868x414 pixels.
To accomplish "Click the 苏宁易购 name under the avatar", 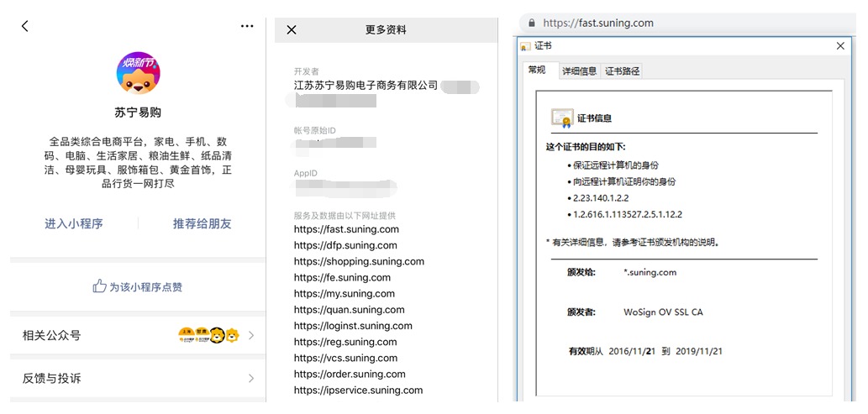I will (138, 113).
